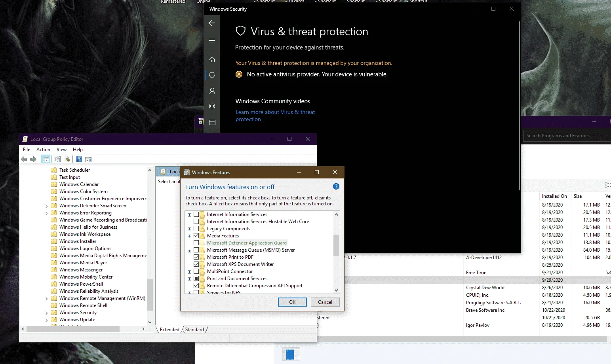Open the Windows Security hamburger navigation menu
The height and width of the screenshot is (364, 611).
point(212,40)
